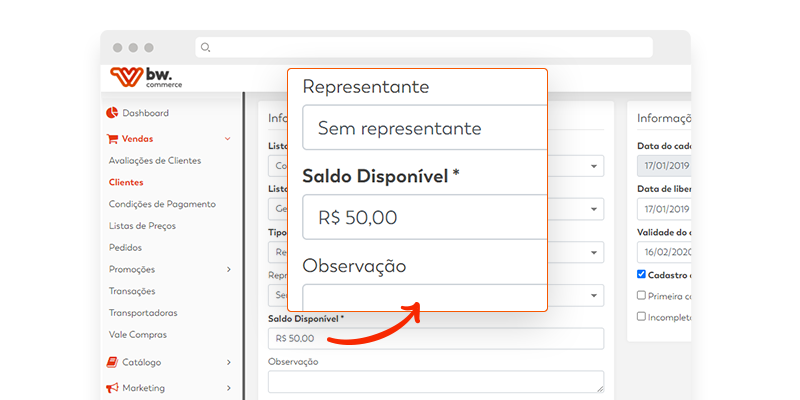Click the Validade do cadastro label
The width and height of the screenshot is (800, 400).
664,232
